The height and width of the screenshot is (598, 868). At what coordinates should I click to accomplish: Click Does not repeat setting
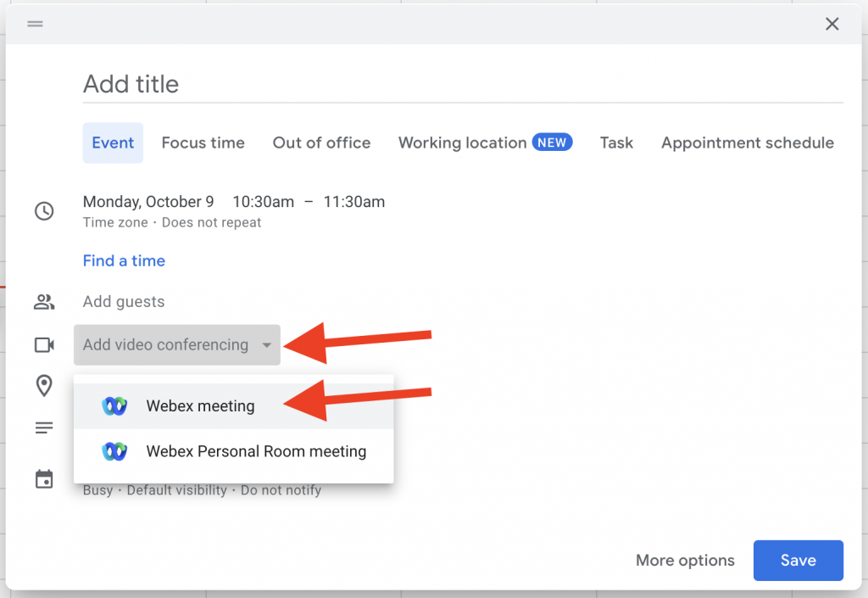pos(211,222)
